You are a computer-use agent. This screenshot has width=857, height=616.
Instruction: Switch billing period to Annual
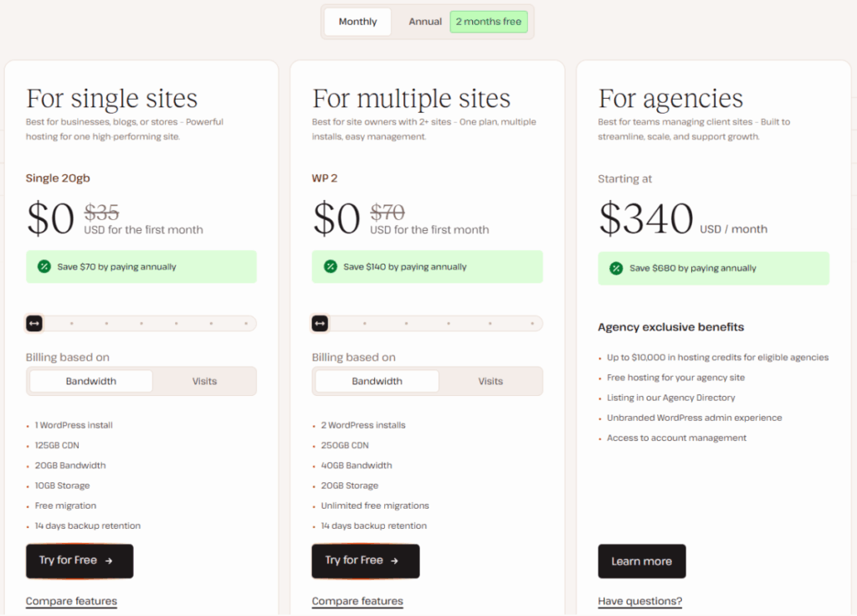(x=425, y=22)
